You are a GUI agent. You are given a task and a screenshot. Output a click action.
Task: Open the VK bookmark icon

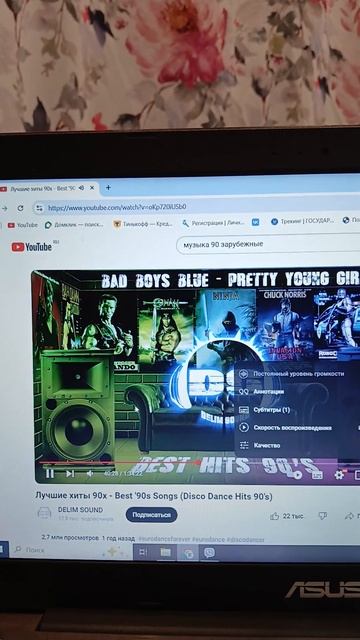pos(256,222)
